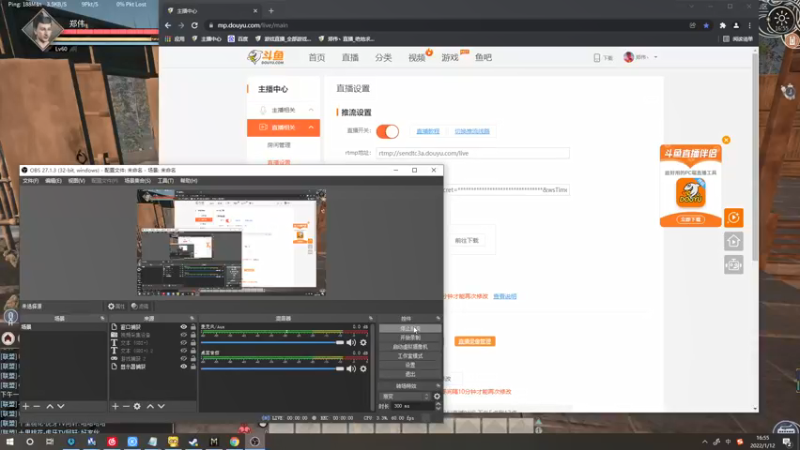Move the scene up in the Scenes panel
Viewport: 800px width, 450px height.
50,406
